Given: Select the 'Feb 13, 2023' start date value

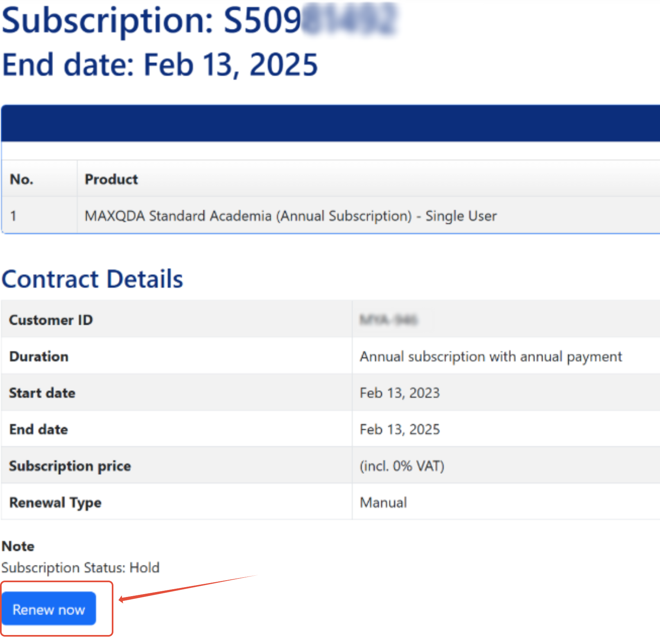Looking at the screenshot, I should point(400,393).
